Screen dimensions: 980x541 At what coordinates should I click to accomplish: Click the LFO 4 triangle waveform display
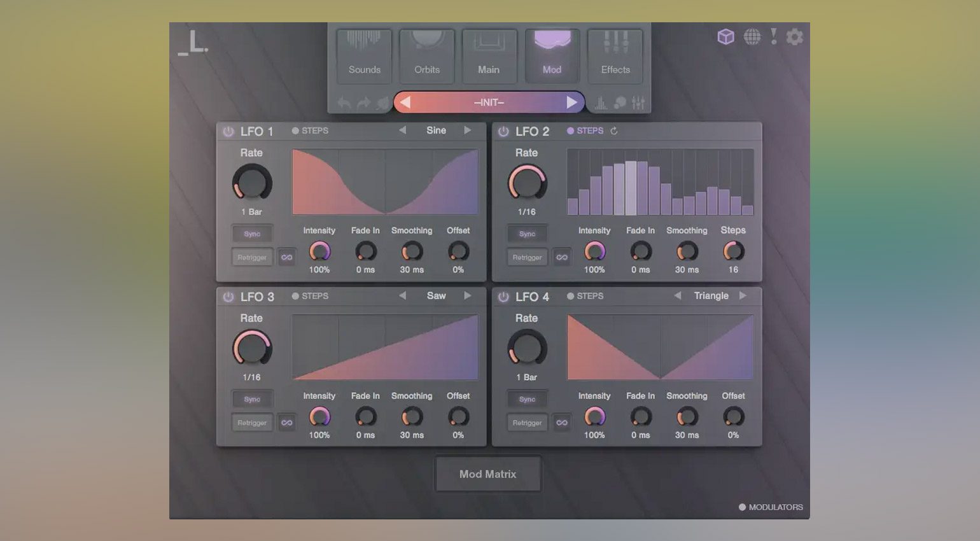coord(660,348)
